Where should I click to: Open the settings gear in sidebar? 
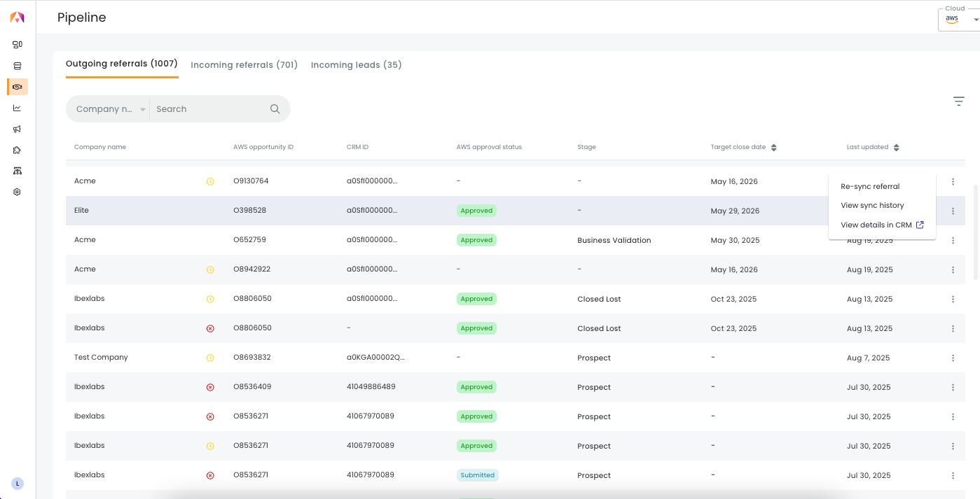pyautogui.click(x=18, y=192)
